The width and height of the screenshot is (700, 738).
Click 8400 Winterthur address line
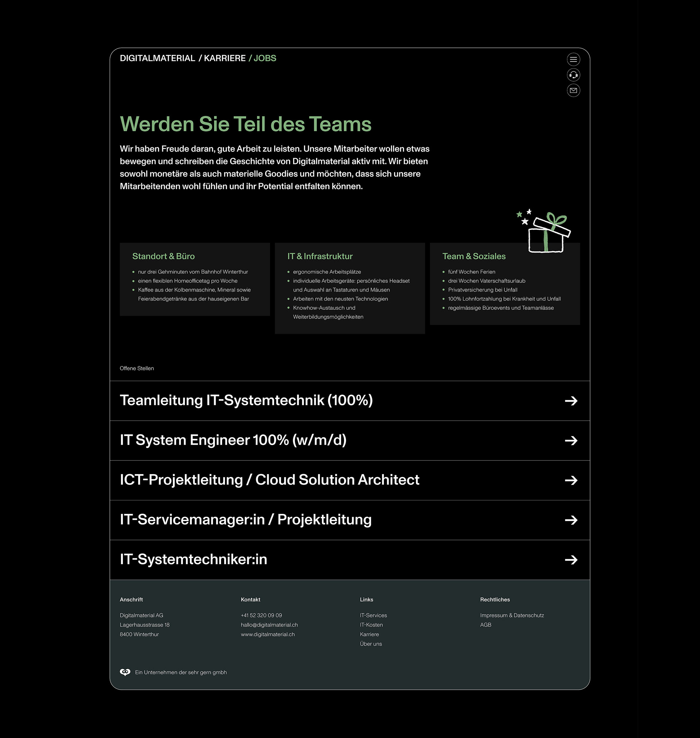[139, 634]
